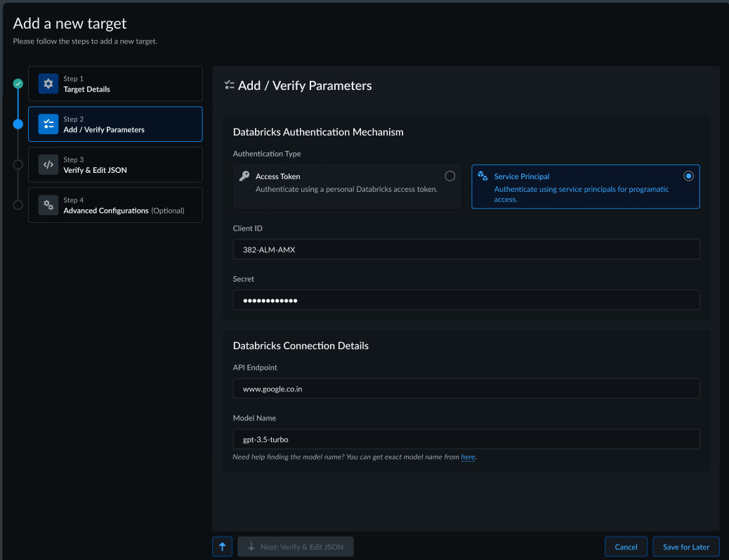Click the Verify & Edit JSON code icon

coord(48,164)
